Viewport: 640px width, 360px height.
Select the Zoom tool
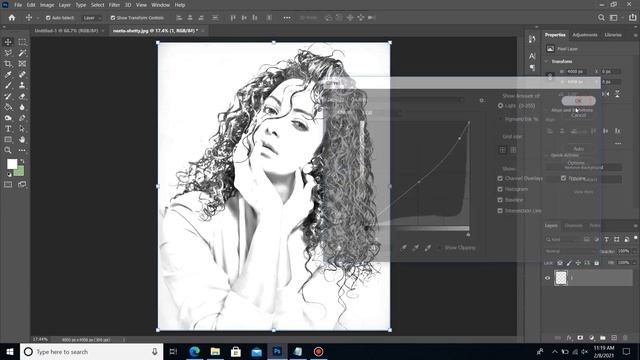pyautogui.click(x=8, y=150)
